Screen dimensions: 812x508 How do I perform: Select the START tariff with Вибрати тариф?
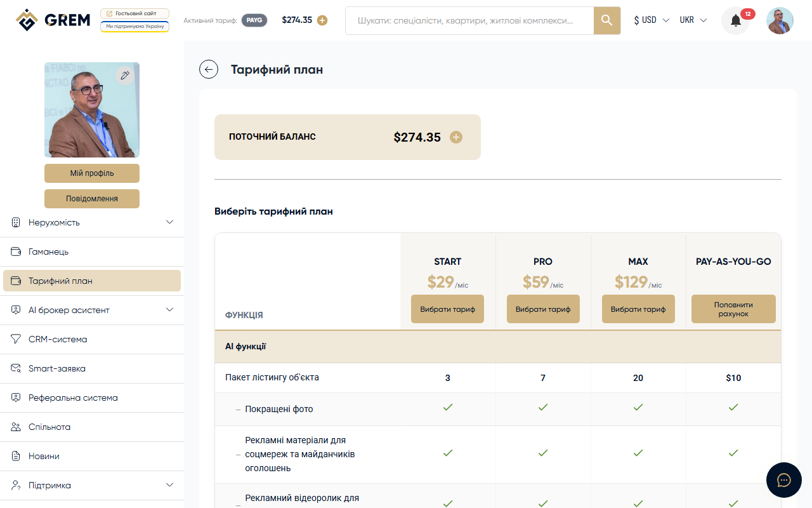point(447,309)
